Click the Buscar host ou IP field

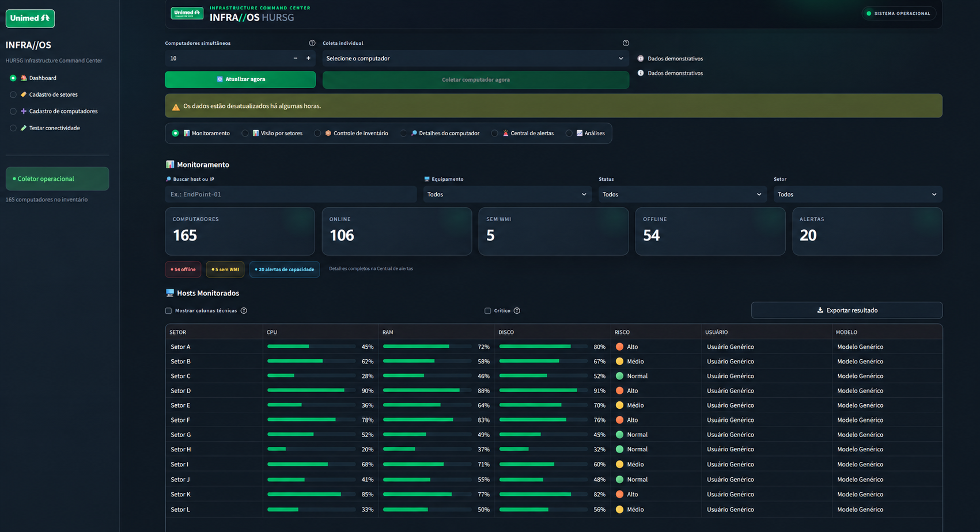[x=291, y=195]
